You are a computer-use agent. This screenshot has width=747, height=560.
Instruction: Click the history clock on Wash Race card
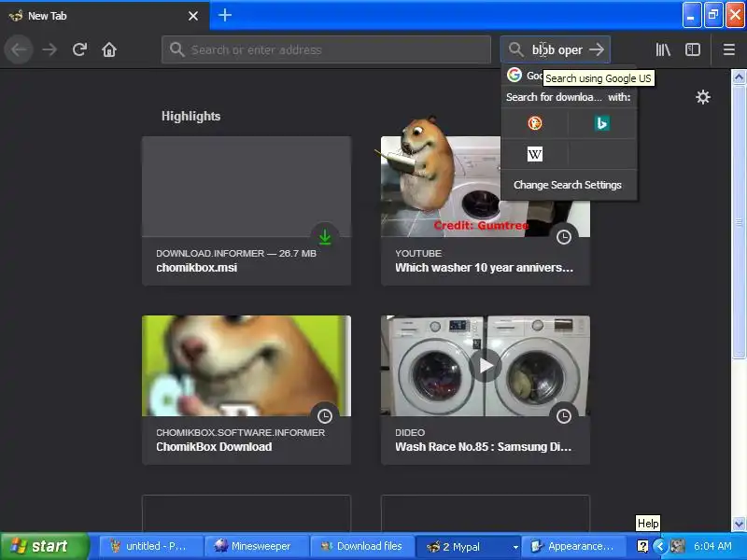tap(564, 415)
